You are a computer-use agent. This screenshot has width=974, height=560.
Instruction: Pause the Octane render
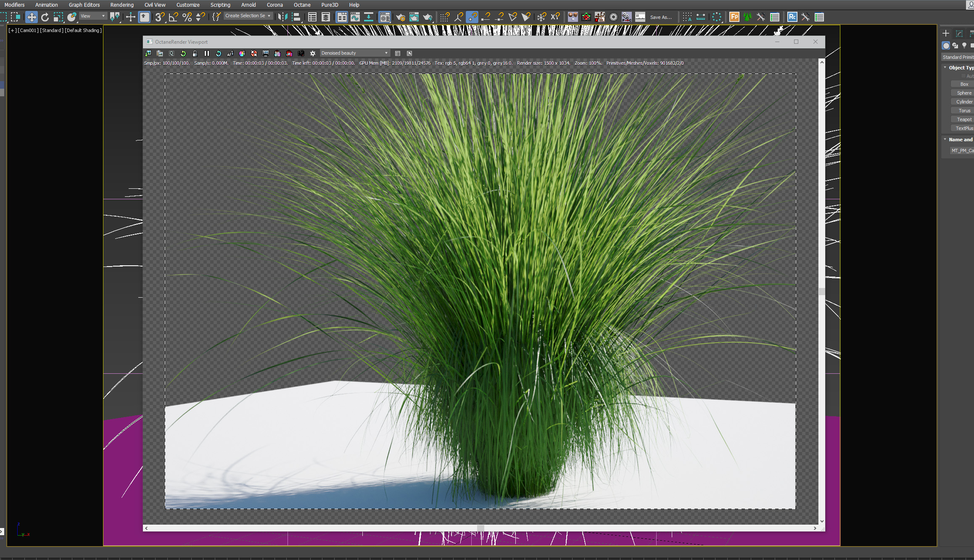[206, 53]
